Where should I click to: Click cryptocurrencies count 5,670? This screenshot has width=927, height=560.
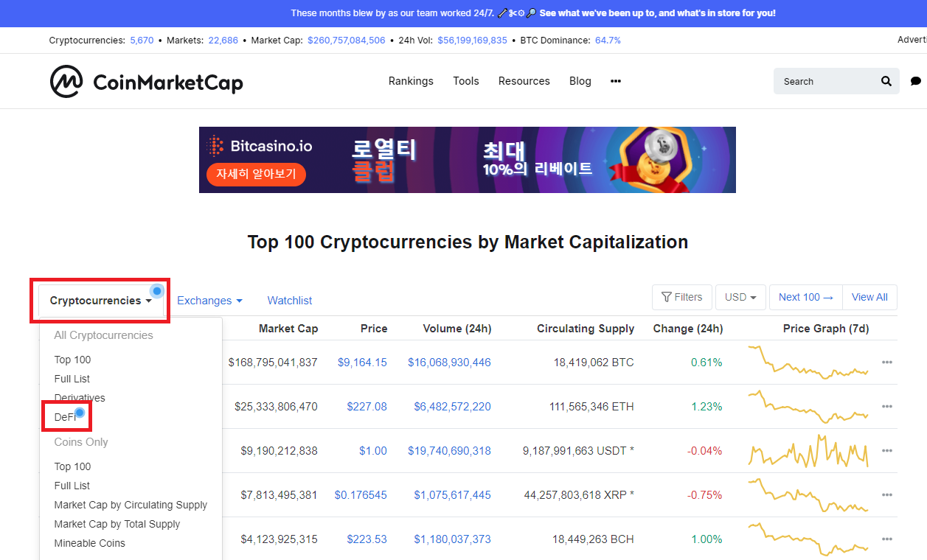(142, 41)
